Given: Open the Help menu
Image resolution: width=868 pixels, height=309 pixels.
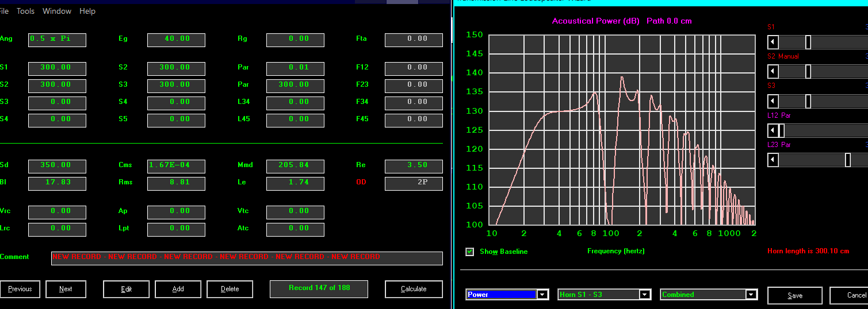Looking at the screenshot, I should pos(87,11).
